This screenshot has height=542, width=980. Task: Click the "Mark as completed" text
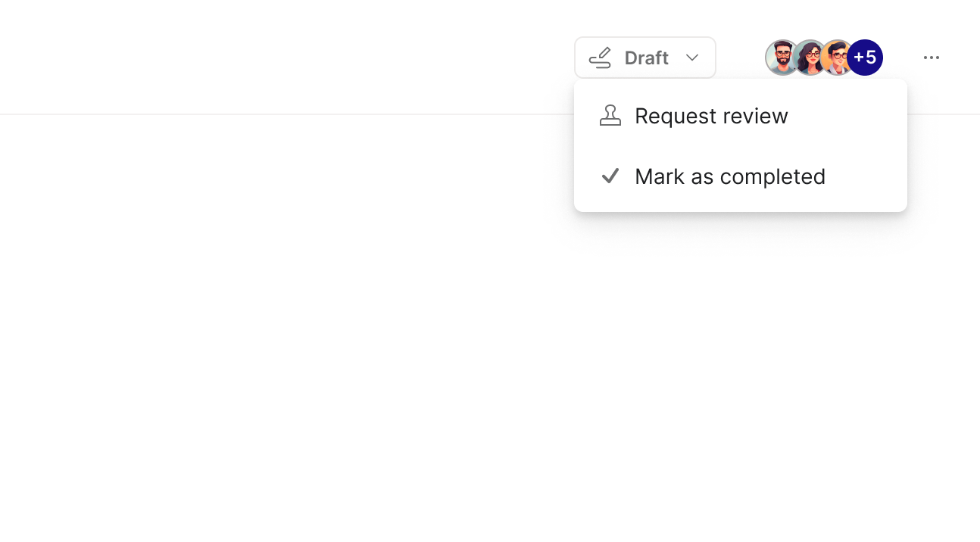(x=729, y=176)
